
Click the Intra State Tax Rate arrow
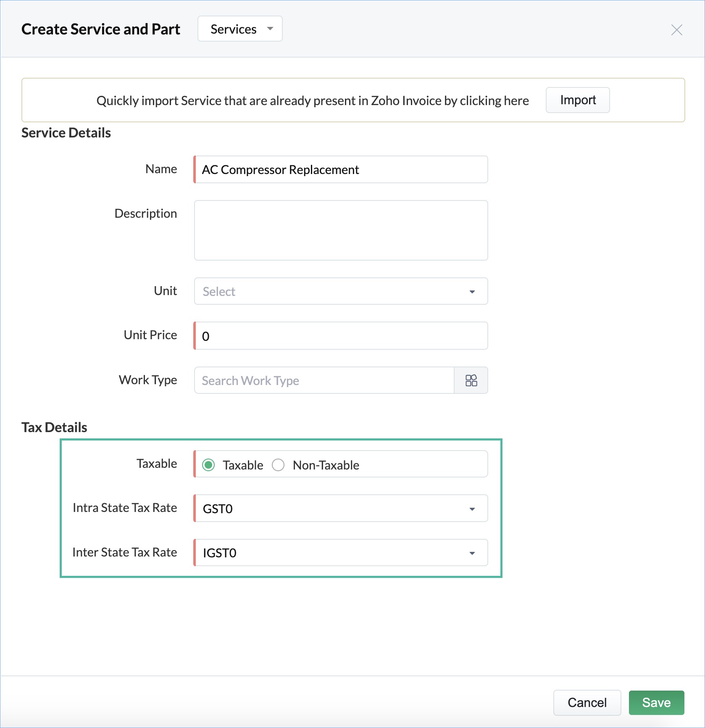coord(472,509)
